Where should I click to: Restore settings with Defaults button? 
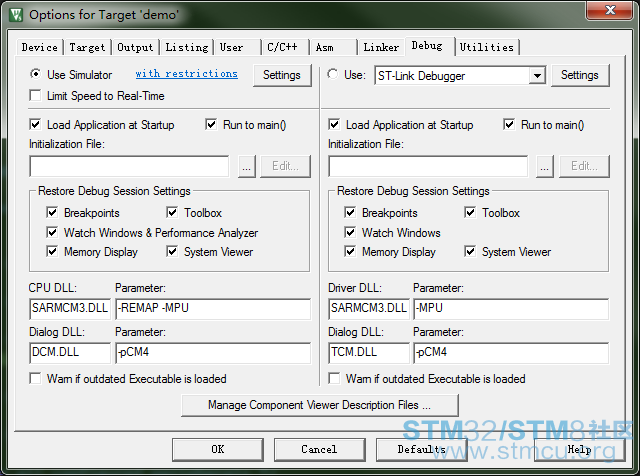click(x=421, y=449)
